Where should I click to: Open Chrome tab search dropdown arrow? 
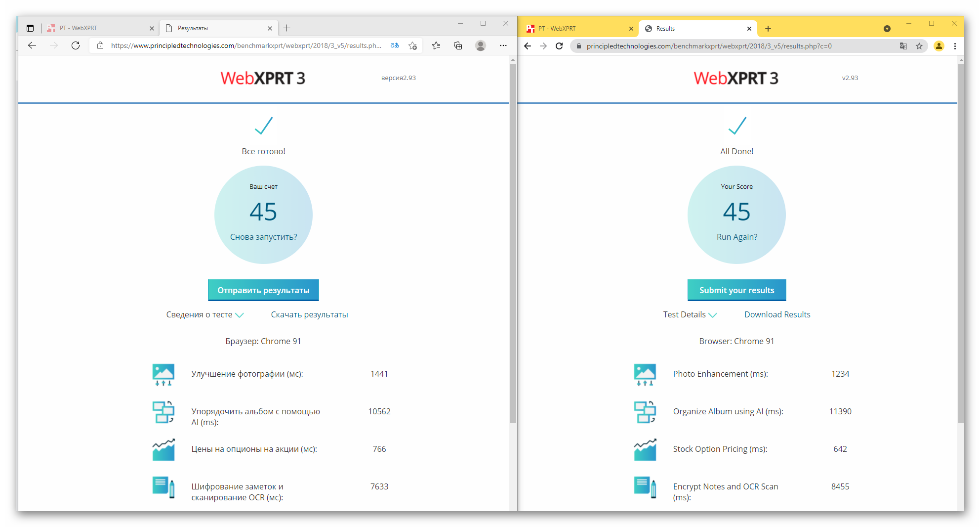click(x=887, y=29)
